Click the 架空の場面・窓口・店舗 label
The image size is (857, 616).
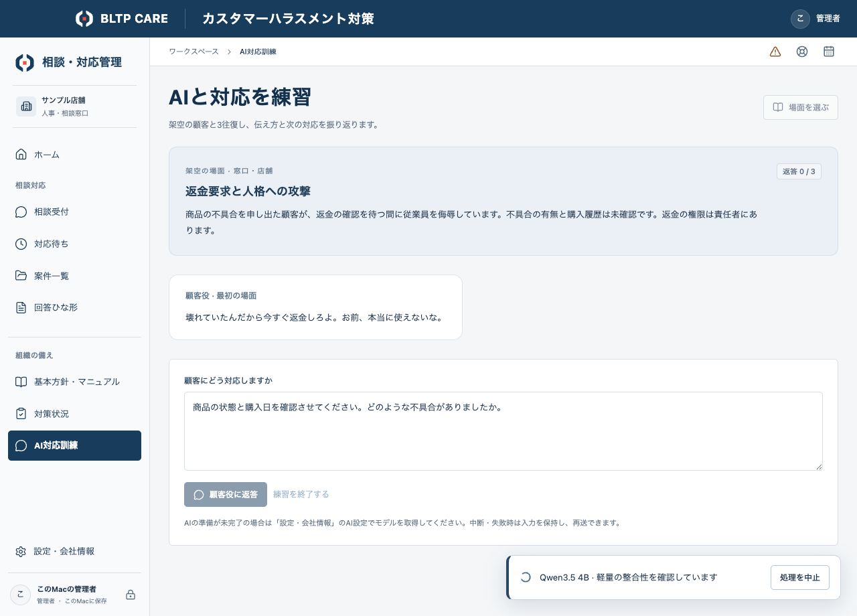pos(229,171)
